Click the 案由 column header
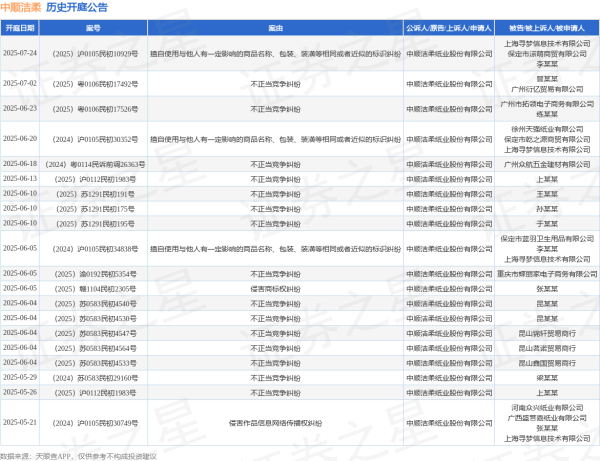Screen dimensions: 600x461 [x=274, y=28]
